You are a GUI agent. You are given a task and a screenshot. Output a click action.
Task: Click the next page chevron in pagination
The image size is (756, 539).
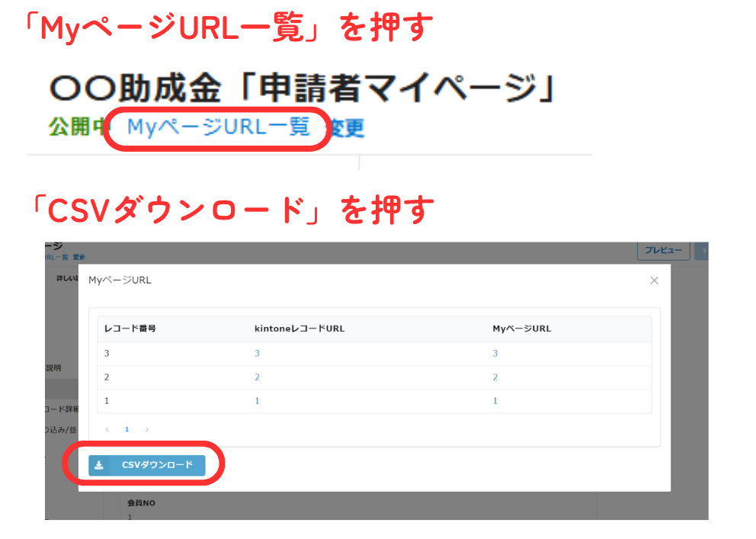(x=146, y=429)
